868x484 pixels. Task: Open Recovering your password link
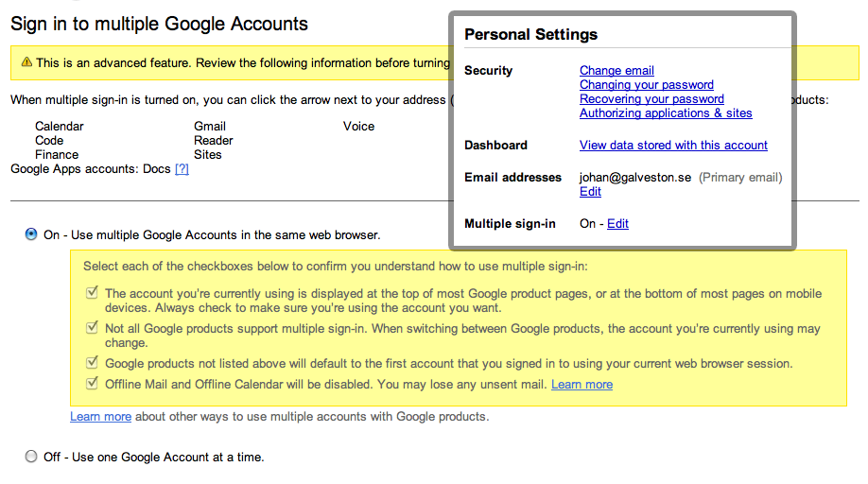(x=651, y=98)
